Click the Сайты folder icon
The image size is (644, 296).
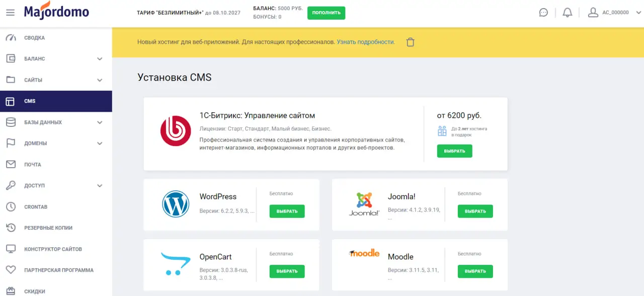pyautogui.click(x=11, y=80)
